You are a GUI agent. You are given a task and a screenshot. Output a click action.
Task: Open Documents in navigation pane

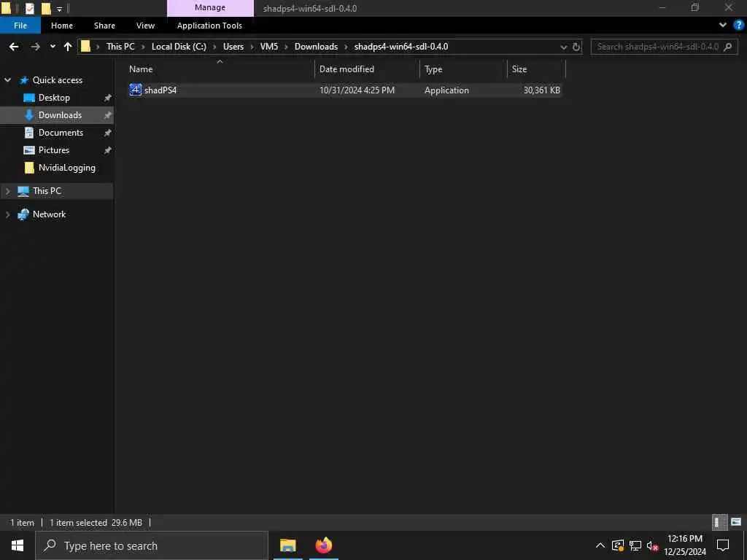(x=61, y=133)
